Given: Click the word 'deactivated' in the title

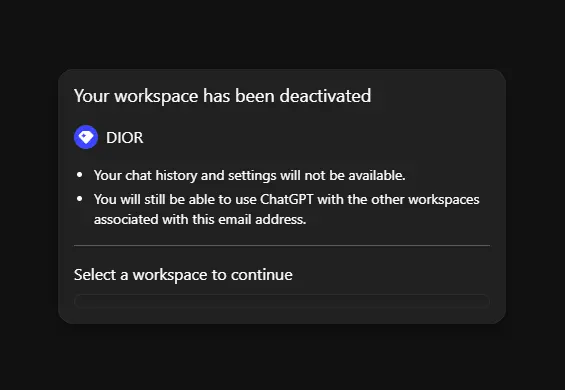Looking at the screenshot, I should point(325,96).
